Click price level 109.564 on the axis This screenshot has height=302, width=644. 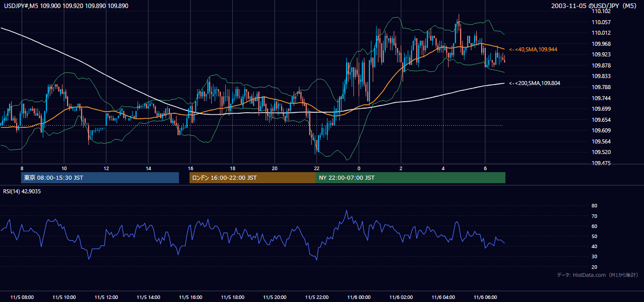pyautogui.click(x=601, y=141)
